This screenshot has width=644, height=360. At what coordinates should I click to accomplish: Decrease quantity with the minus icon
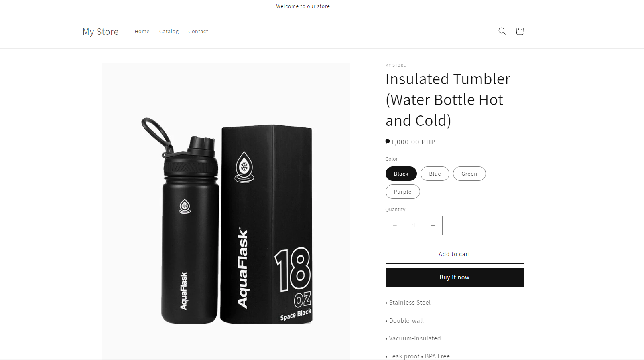(395, 225)
